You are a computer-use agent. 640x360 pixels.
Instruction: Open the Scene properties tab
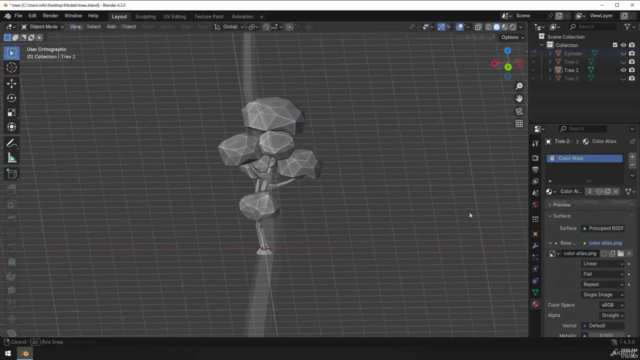point(535,193)
